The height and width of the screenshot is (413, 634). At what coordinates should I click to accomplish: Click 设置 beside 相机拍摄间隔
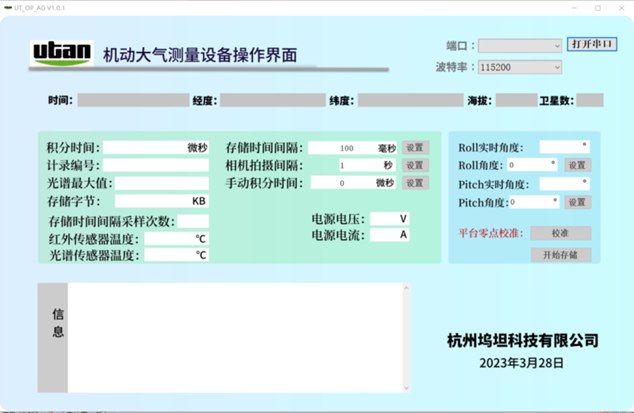[x=415, y=165]
